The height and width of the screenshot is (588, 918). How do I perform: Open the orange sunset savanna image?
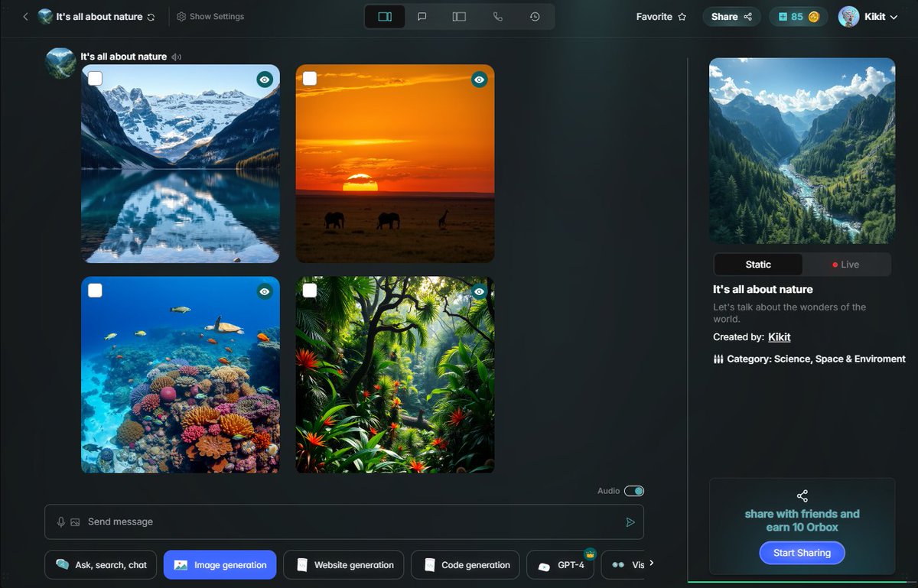395,164
